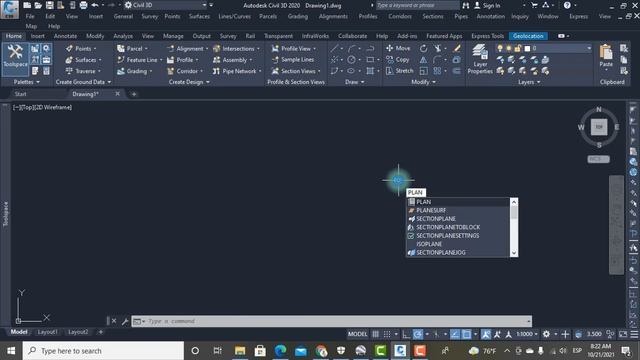
Task: Click the workspace switching gear in status bar
Action: [x=546, y=334]
